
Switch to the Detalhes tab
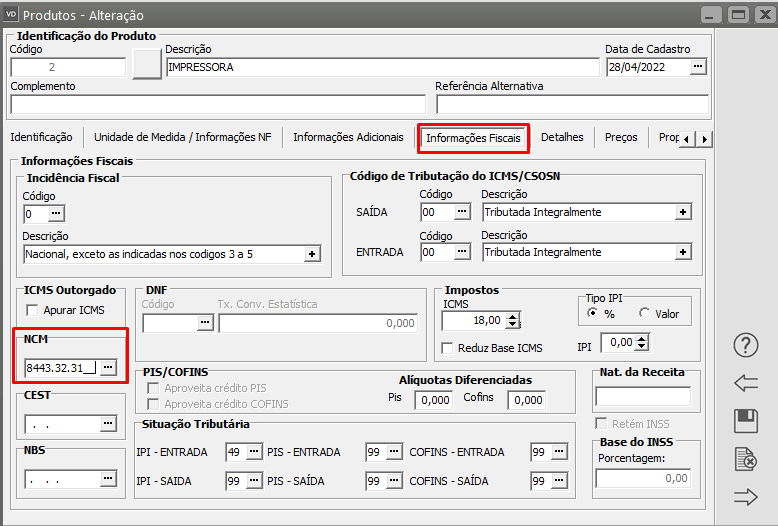point(562,137)
